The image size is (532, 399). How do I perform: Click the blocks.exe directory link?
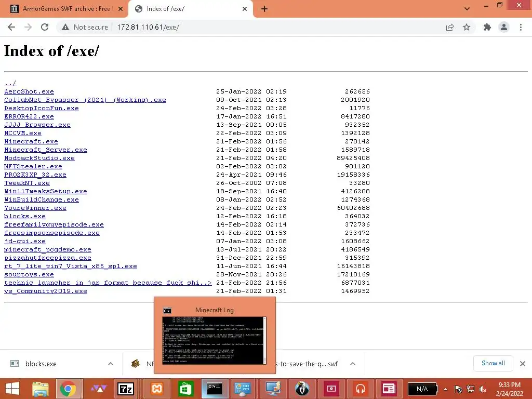pos(25,216)
